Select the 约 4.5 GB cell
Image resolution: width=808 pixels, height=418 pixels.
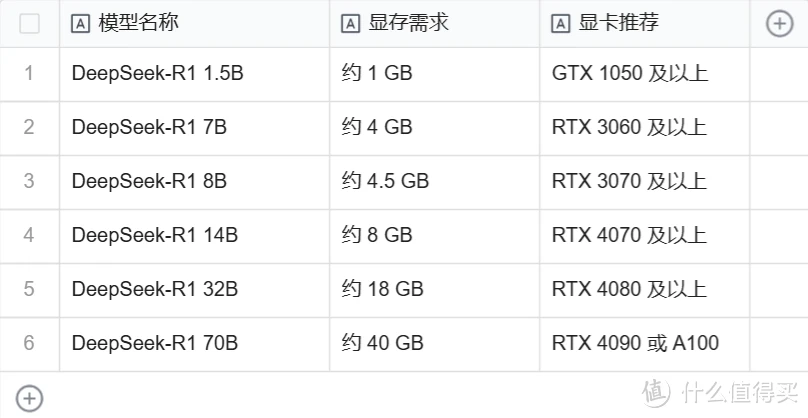pyautogui.click(x=434, y=182)
